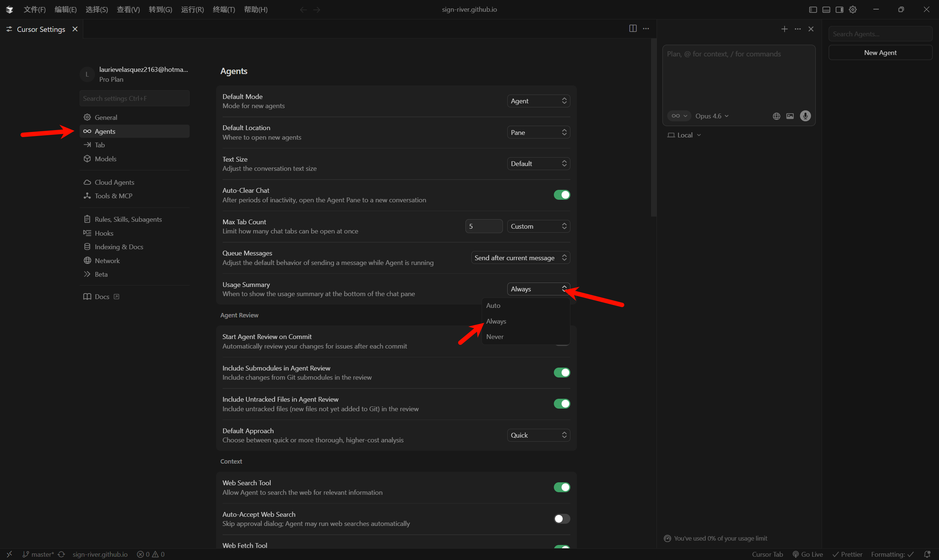The width and height of the screenshot is (939, 560).
Task: Open the Local environment dropdown
Action: coord(684,135)
